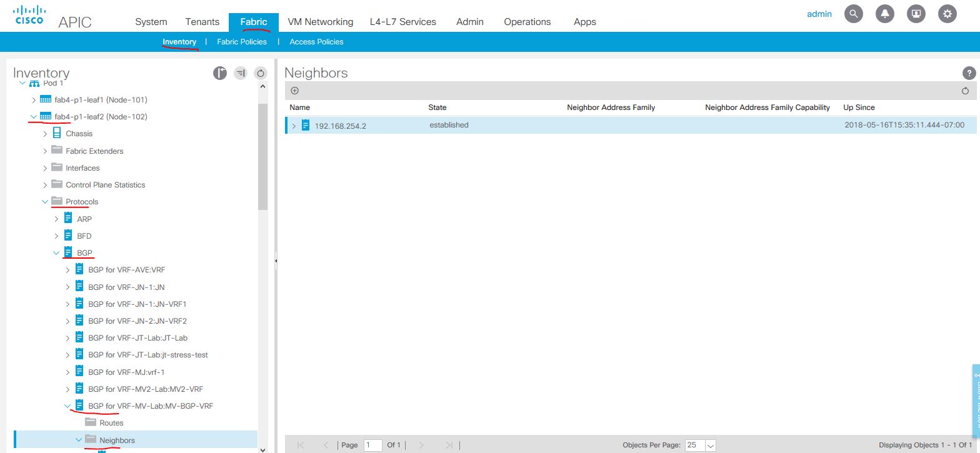980x453 pixels.
Task: Select BGP for VRF-MV2-Lab:MV2-VRF
Action: point(146,389)
